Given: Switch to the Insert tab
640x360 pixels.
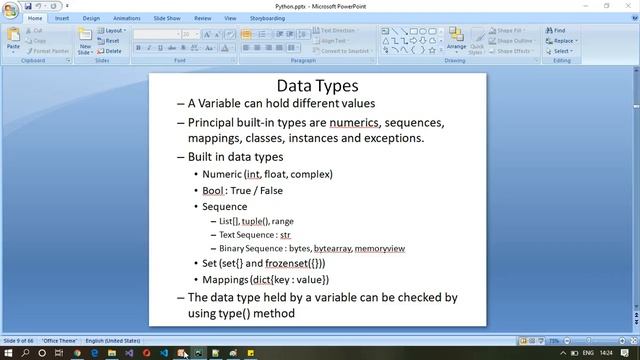Looking at the screenshot, I should [x=62, y=18].
